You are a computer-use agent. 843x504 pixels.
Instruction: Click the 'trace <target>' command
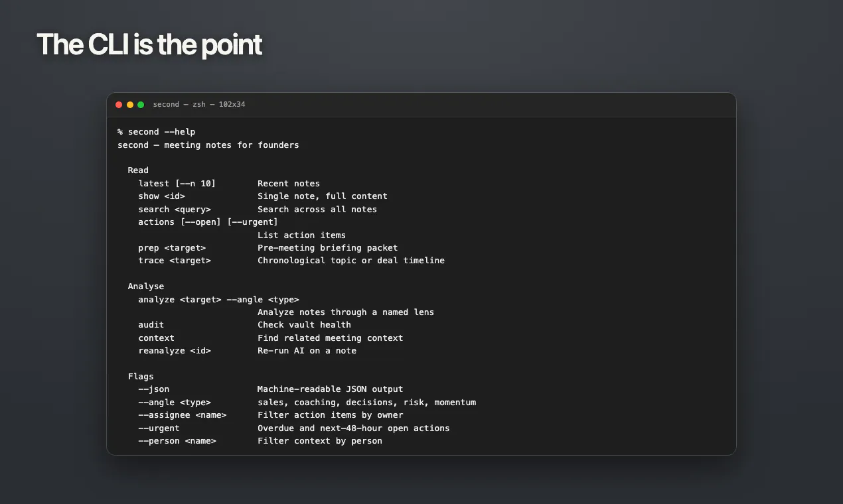coord(175,261)
